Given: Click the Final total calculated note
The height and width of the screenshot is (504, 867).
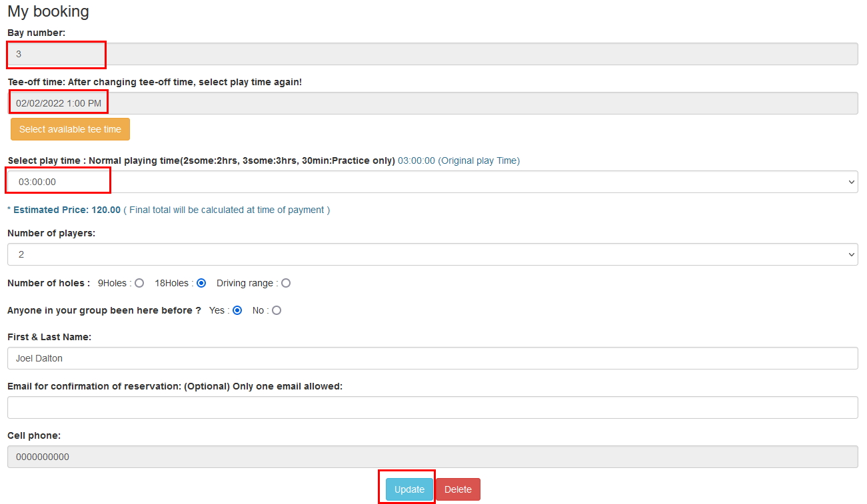Looking at the screenshot, I should point(227,210).
